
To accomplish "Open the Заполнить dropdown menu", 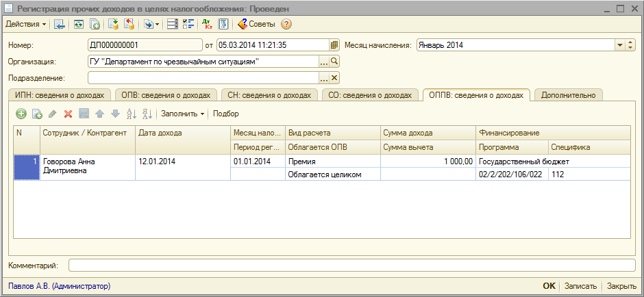I will [x=183, y=114].
